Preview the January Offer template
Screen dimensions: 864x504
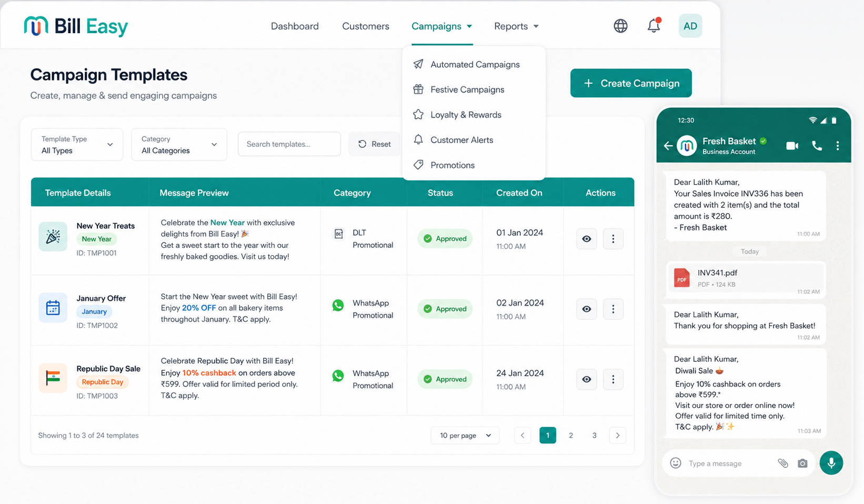[587, 309]
